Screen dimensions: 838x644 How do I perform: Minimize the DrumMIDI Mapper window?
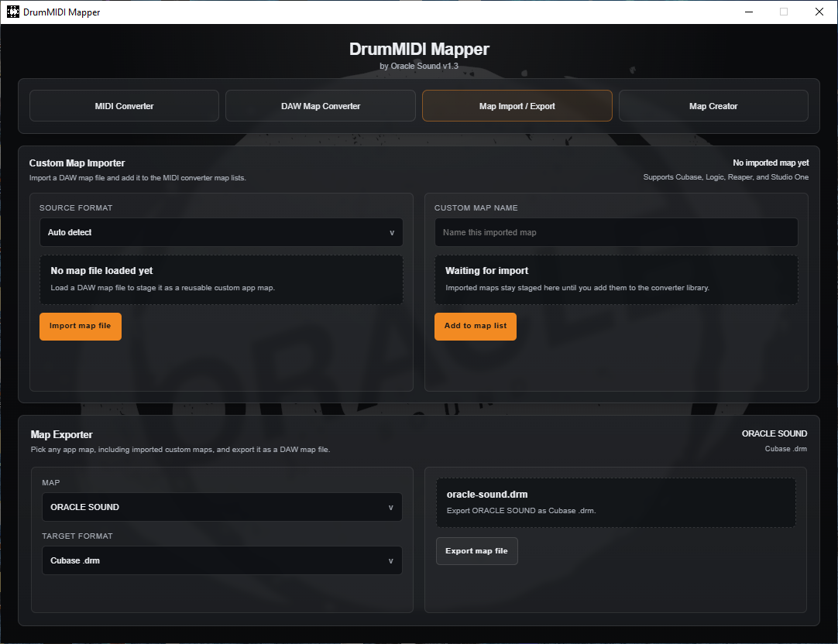click(x=748, y=12)
